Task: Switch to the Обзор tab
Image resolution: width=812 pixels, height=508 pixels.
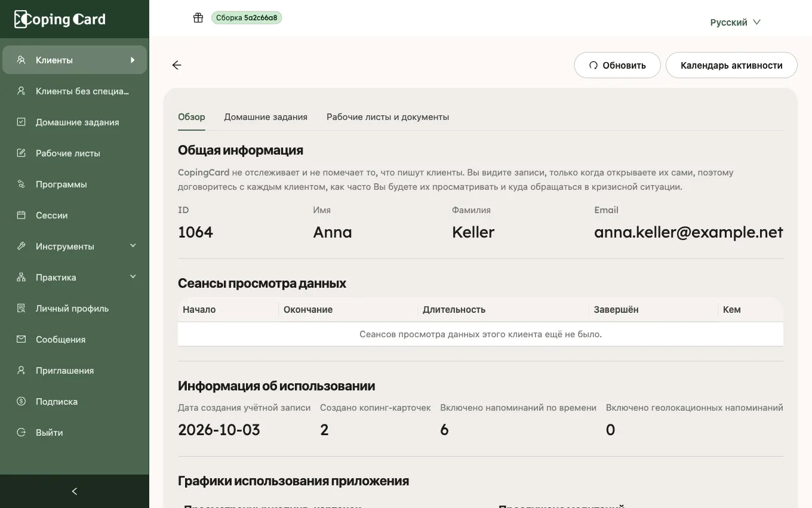Action: pos(192,117)
